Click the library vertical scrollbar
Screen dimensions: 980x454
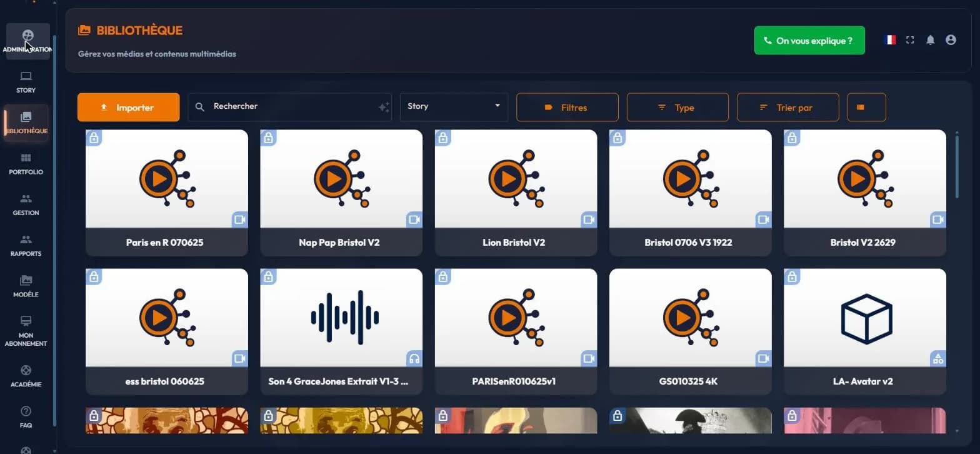[x=957, y=166]
